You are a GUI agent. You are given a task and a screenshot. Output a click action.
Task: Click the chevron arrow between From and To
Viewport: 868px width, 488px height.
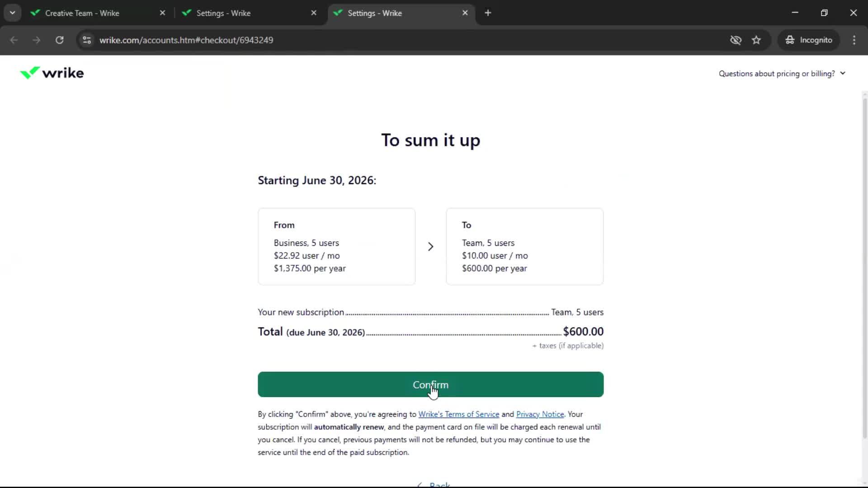[430, 247]
